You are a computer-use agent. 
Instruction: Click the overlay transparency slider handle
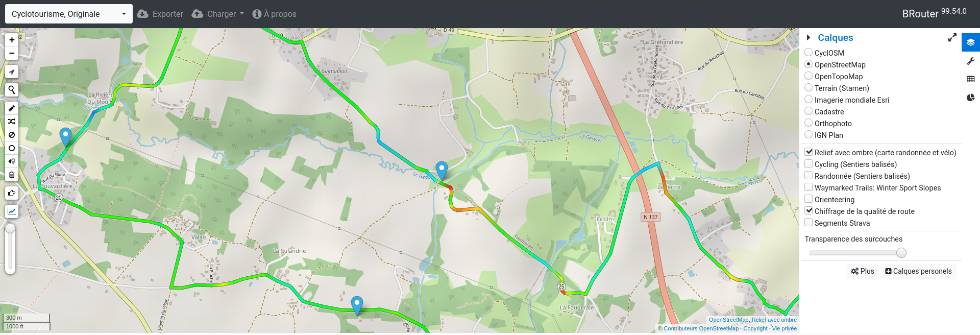tap(901, 253)
